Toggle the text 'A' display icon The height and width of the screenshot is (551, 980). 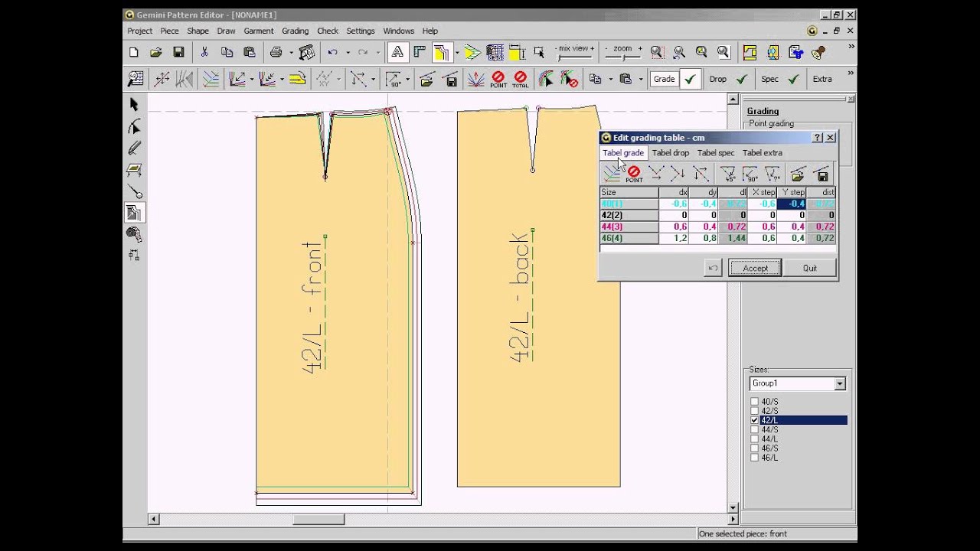397,52
